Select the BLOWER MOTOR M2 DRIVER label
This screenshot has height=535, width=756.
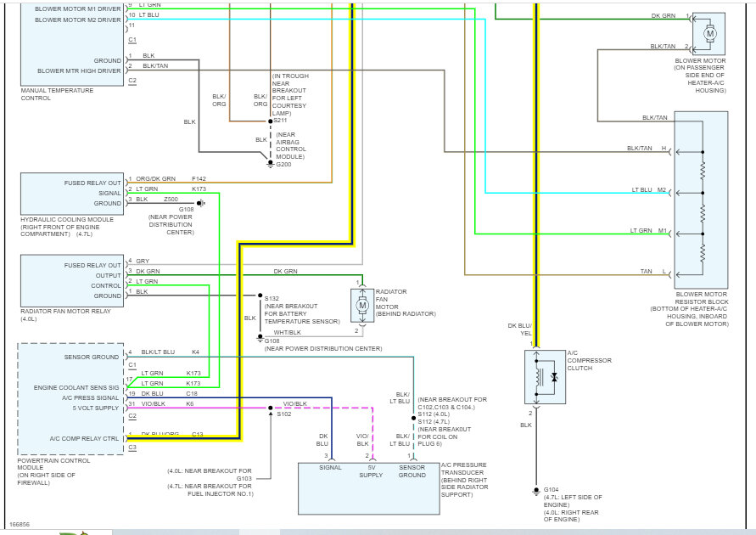click(x=78, y=20)
